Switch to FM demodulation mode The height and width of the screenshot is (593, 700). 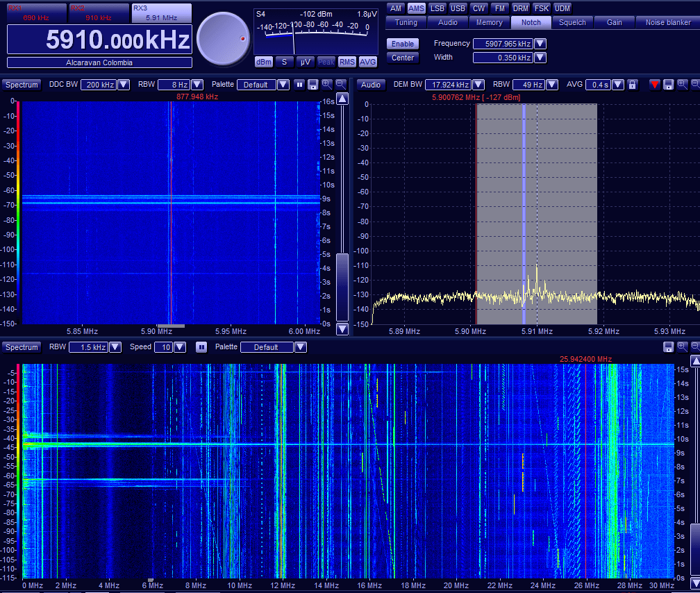[499, 8]
